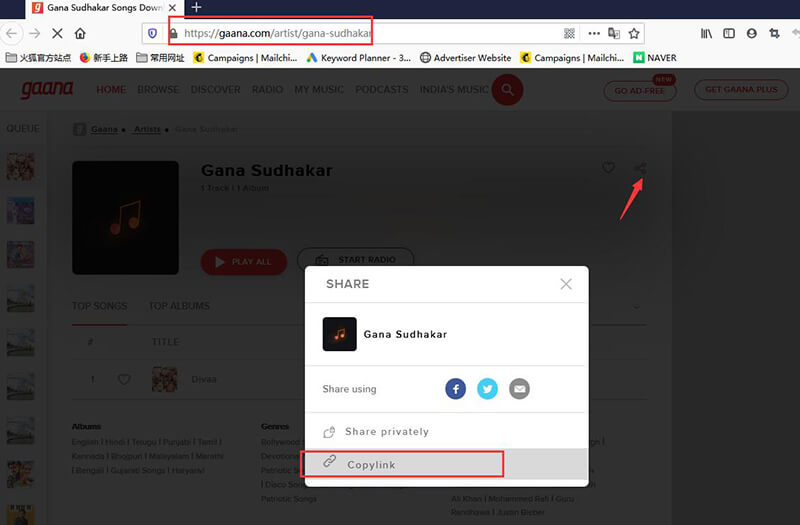The width and height of the screenshot is (800, 525).
Task: Switch to the TOP ALBUMS tab
Action: pyautogui.click(x=179, y=306)
